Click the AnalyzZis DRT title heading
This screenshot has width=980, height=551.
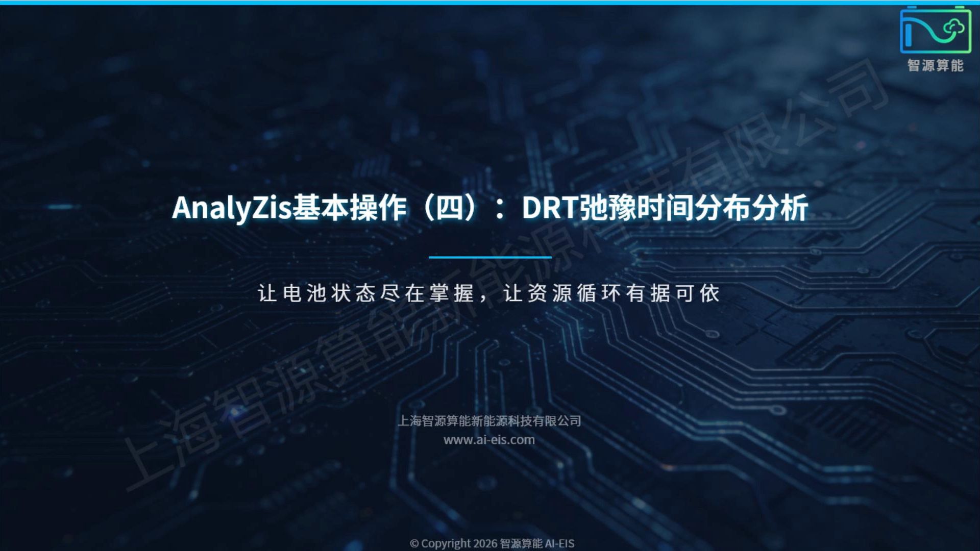[x=490, y=208]
